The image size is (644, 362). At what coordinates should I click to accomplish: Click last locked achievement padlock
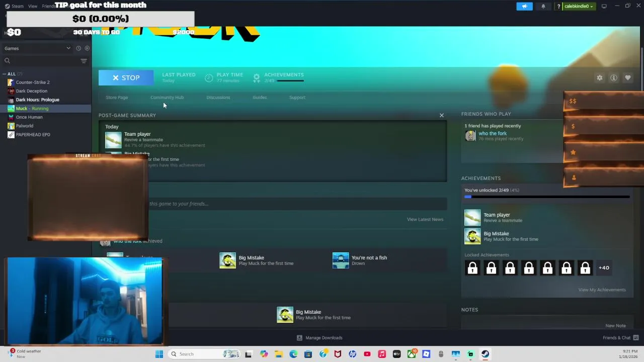[585, 268]
